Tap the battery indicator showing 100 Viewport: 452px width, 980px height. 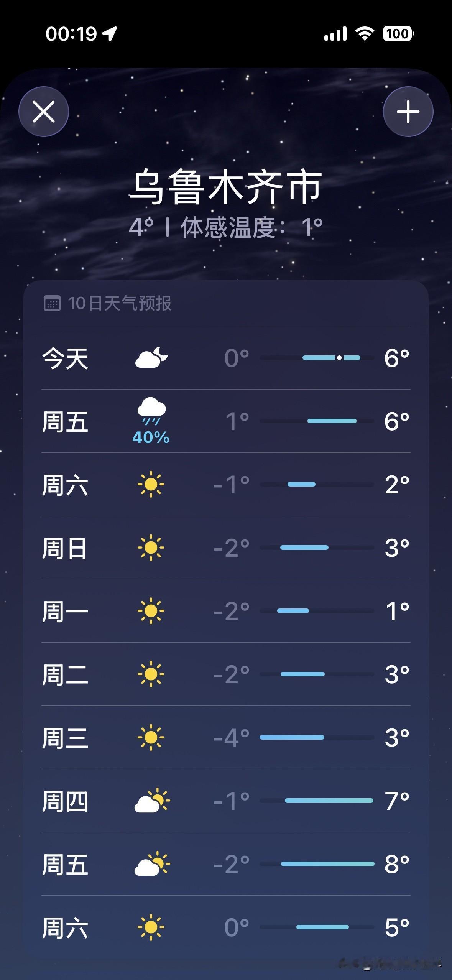pyautogui.click(x=398, y=34)
